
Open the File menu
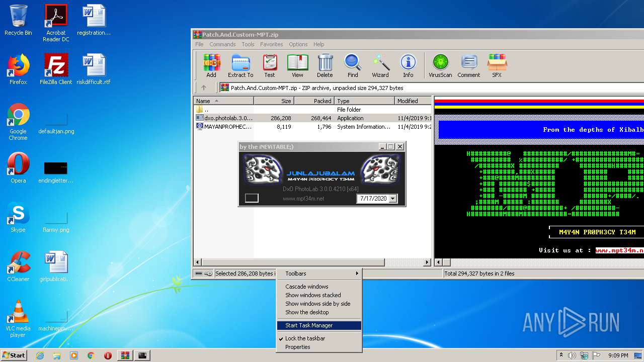(199, 44)
